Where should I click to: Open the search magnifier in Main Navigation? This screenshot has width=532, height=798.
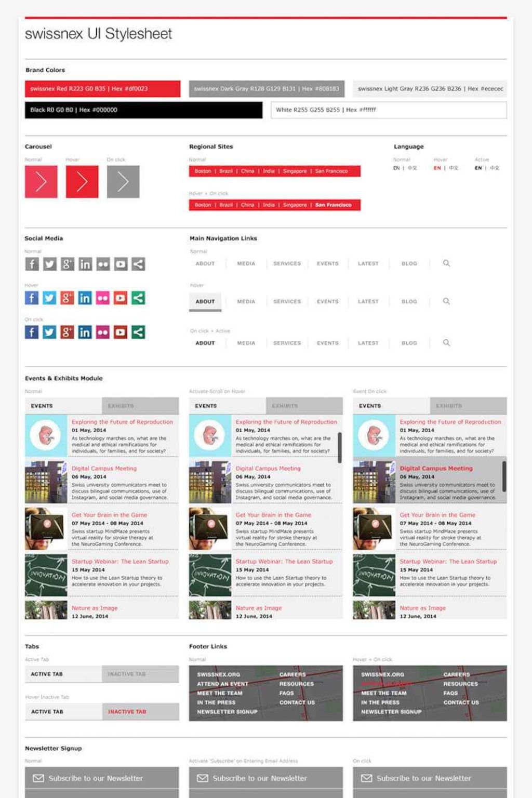tap(446, 263)
